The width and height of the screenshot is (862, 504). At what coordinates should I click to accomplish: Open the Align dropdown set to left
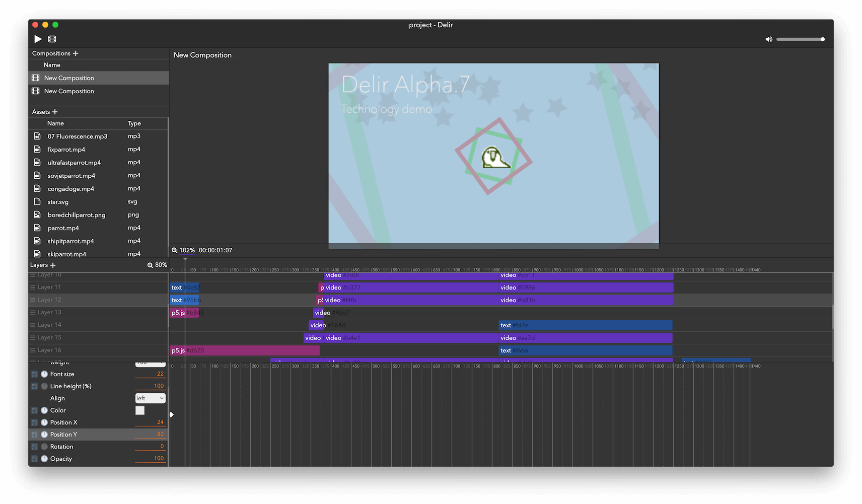point(150,398)
